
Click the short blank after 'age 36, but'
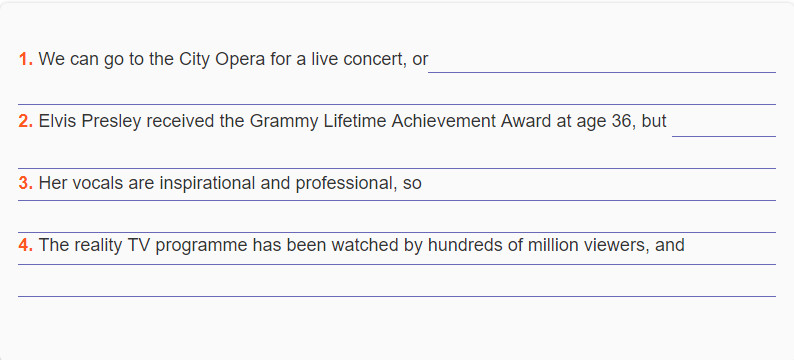[724, 127]
